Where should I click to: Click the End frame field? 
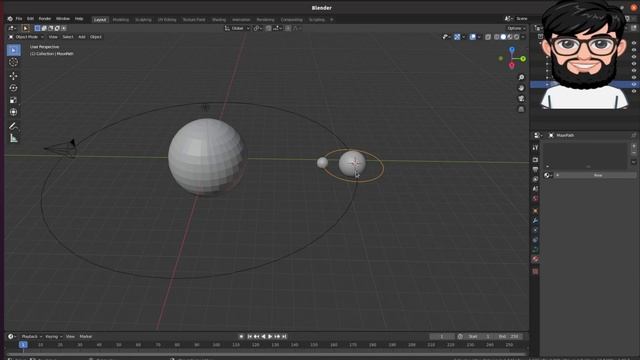[509, 336]
